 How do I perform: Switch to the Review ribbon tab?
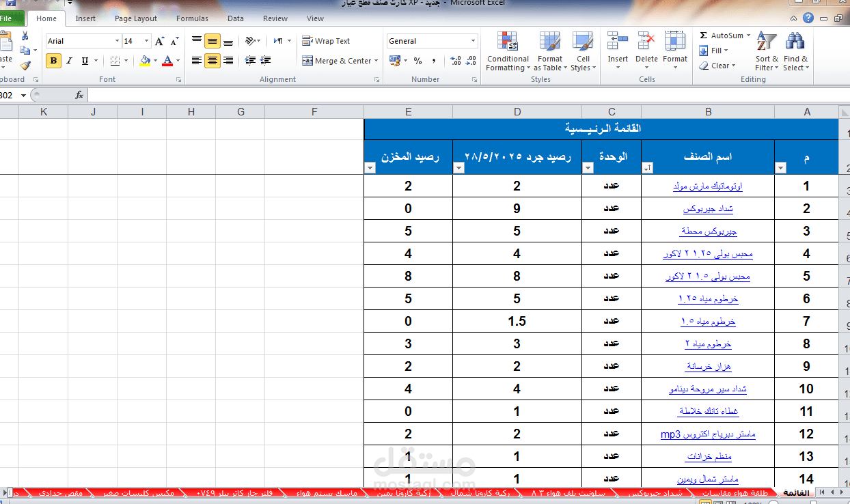(x=275, y=18)
